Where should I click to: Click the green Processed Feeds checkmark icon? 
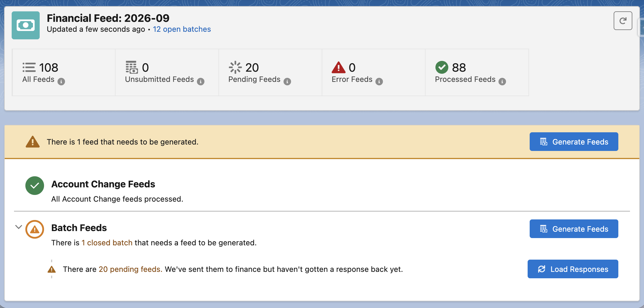tap(442, 67)
